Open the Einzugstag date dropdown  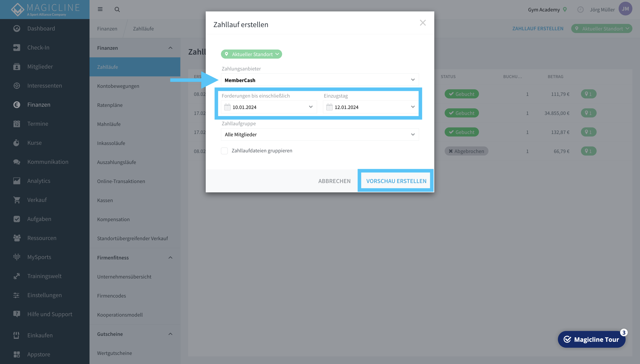(371, 107)
